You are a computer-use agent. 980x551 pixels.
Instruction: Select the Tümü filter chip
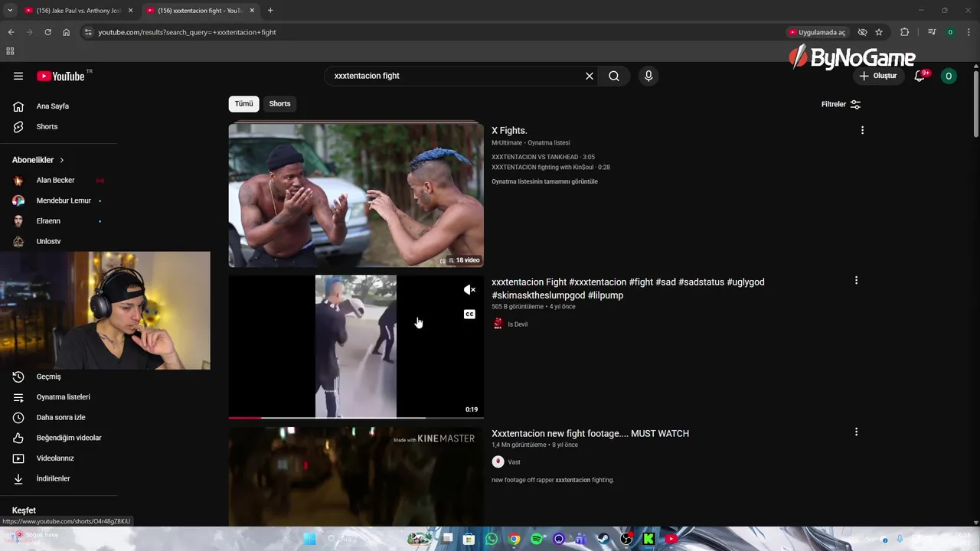pos(243,103)
